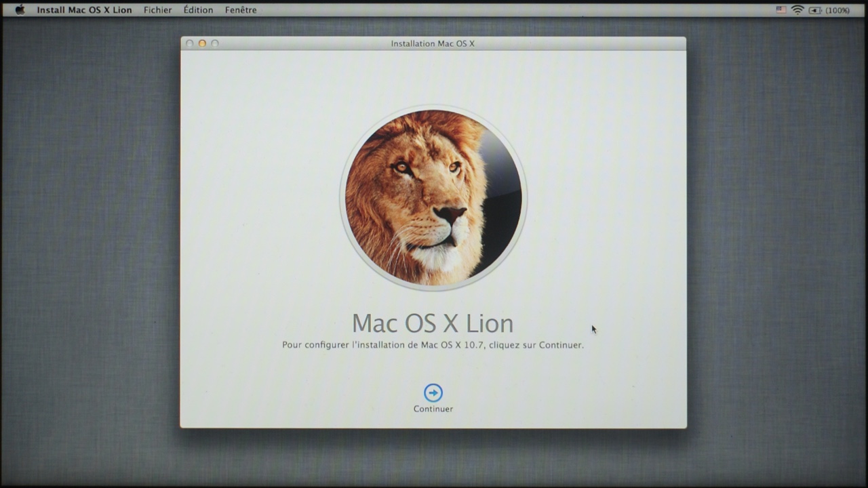The height and width of the screenshot is (488, 868).
Task: Click the Mac OS X Lion heading
Action: click(x=433, y=323)
